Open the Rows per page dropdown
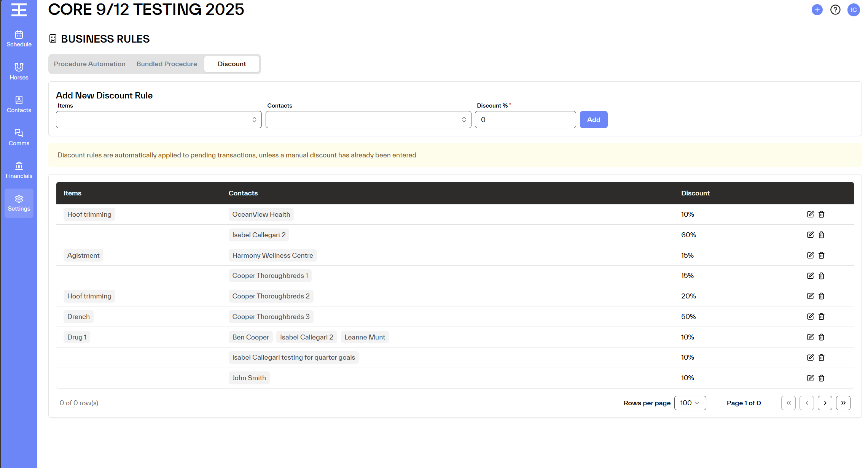868x468 pixels. point(690,403)
